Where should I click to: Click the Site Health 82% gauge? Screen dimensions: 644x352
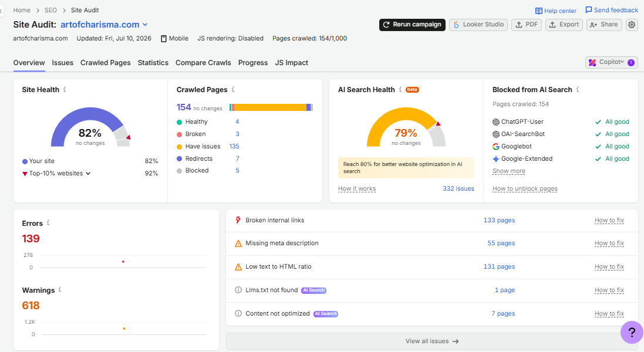point(90,127)
